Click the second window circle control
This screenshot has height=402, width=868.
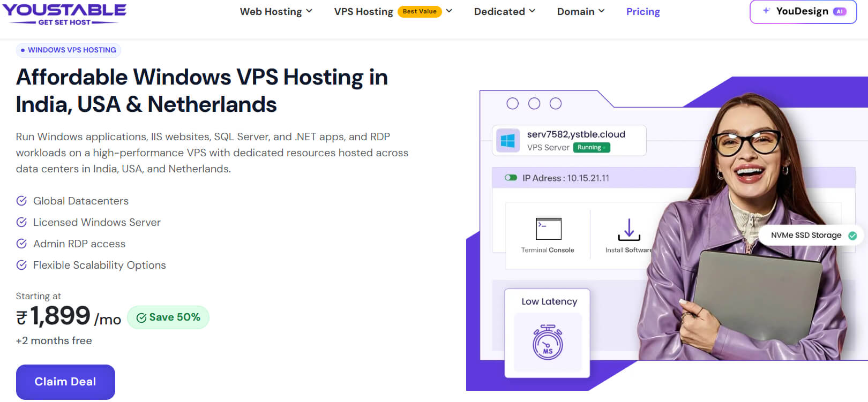pos(534,103)
